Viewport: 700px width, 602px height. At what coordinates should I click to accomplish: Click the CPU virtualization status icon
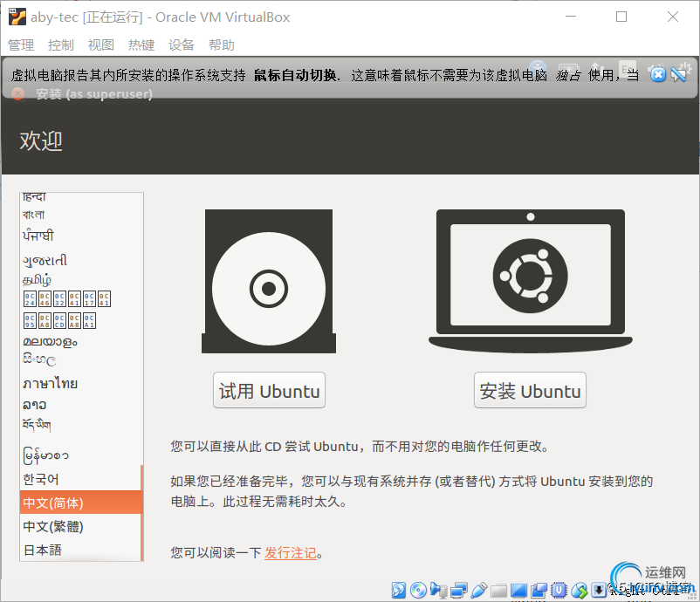(559, 590)
